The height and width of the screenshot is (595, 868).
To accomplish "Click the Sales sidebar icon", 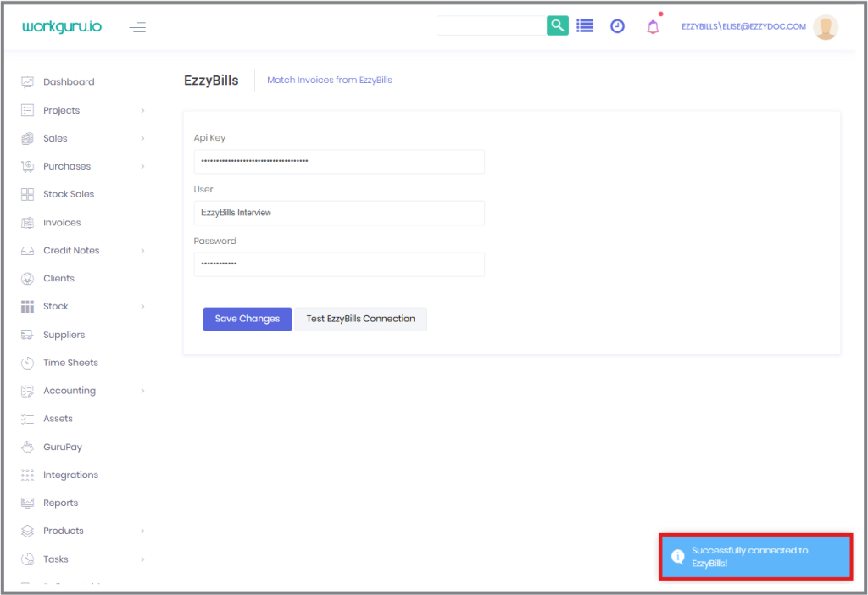I will pyautogui.click(x=27, y=138).
